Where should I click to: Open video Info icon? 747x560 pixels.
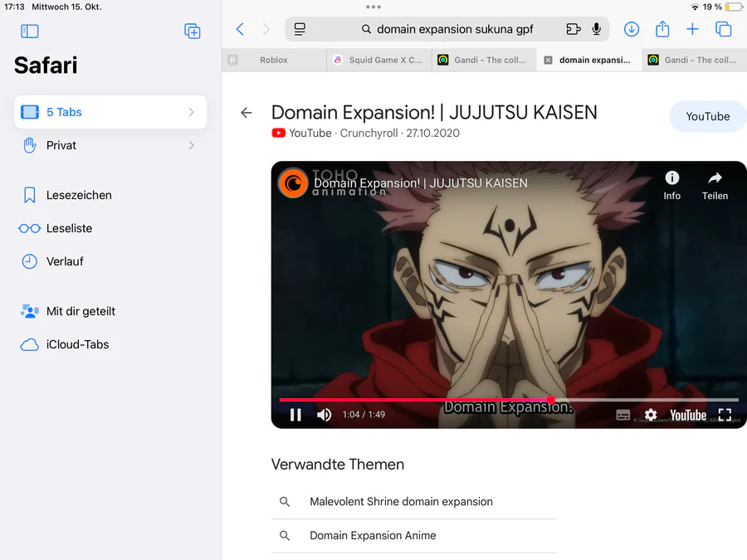[671, 186]
